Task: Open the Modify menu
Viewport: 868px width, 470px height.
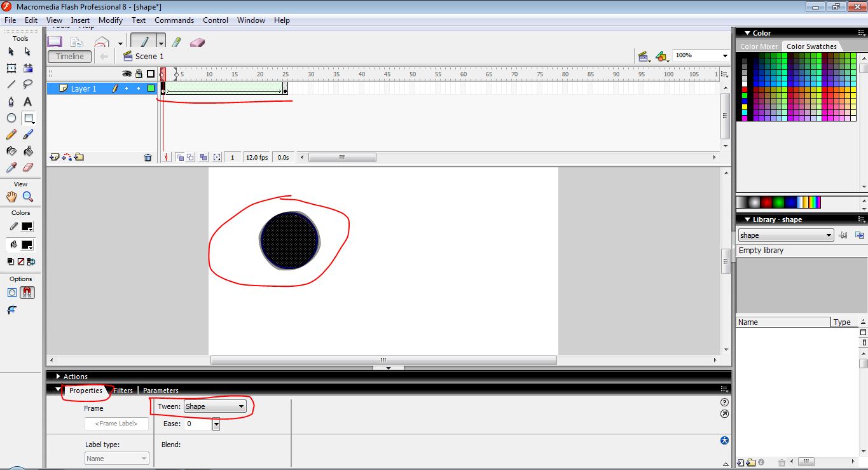Action: [110, 20]
